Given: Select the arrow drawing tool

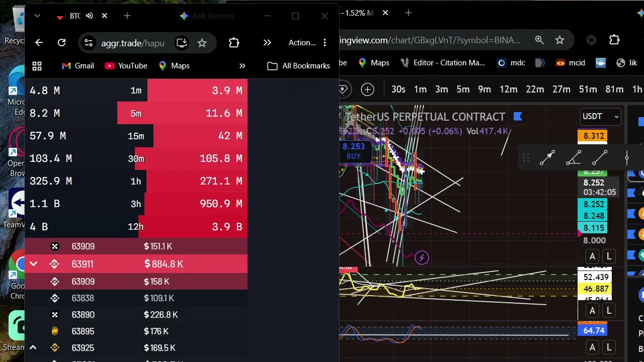Looking at the screenshot, I should [547, 158].
